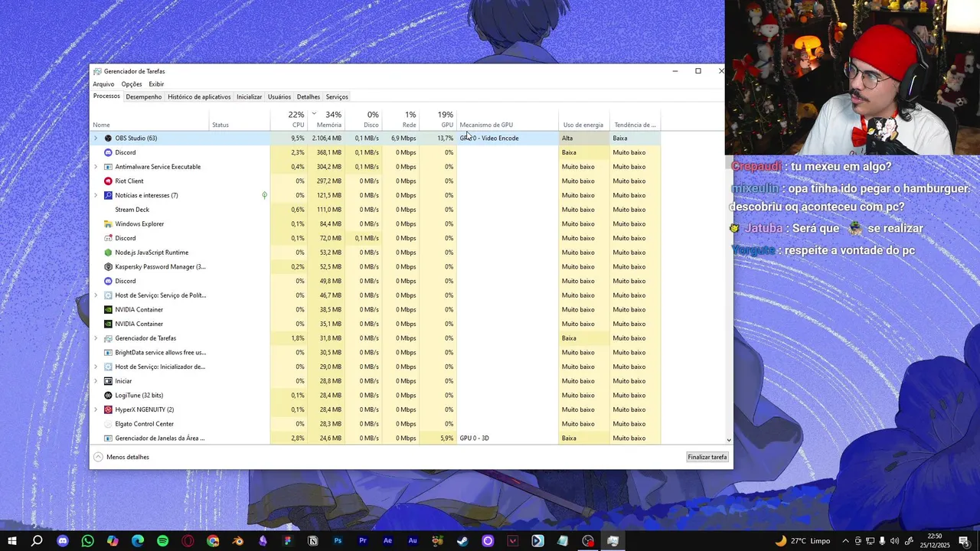
Task: Click the LogiTune process icon
Action: (108, 396)
